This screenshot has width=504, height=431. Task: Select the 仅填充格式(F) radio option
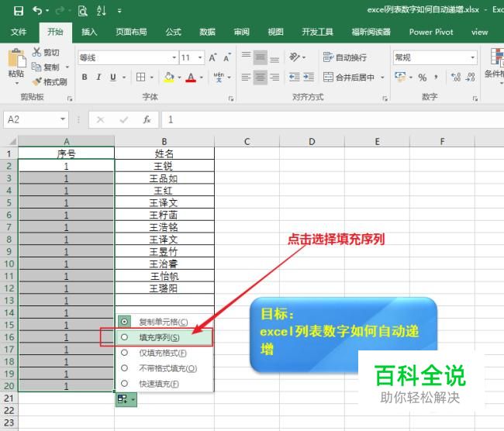pyautogui.click(x=124, y=353)
